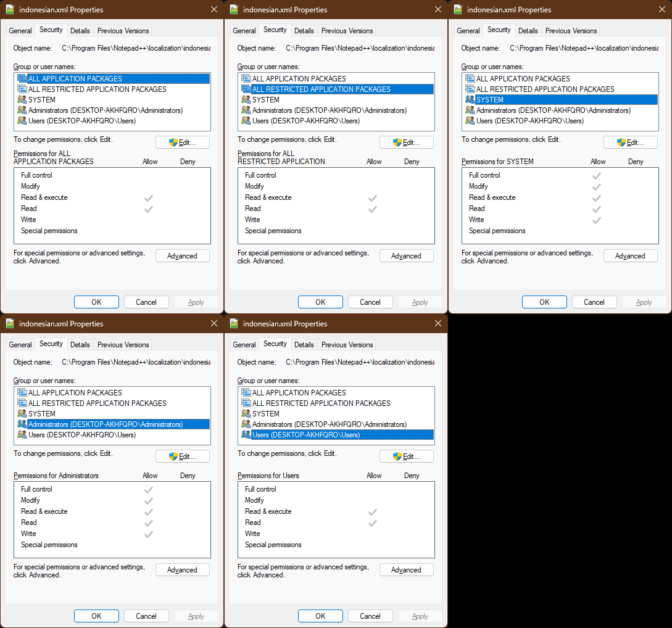
Task: Open Details tab in ALL RESTRICTED APPLICATION permissions window
Action: pyautogui.click(x=304, y=31)
